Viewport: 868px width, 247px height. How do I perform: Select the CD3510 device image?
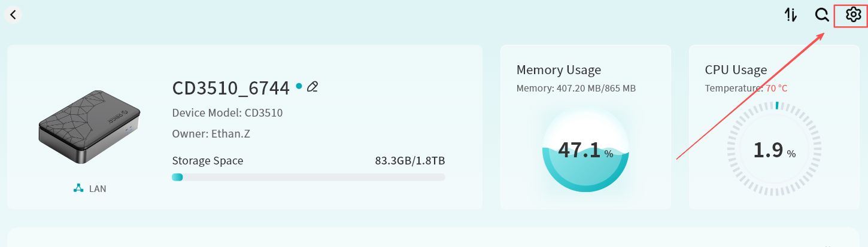tap(89, 126)
